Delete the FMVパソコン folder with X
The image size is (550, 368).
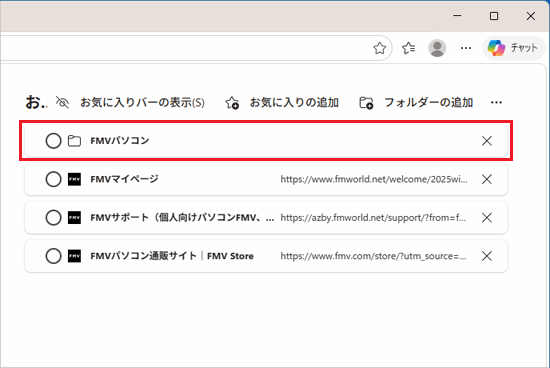tap(487, 141)
